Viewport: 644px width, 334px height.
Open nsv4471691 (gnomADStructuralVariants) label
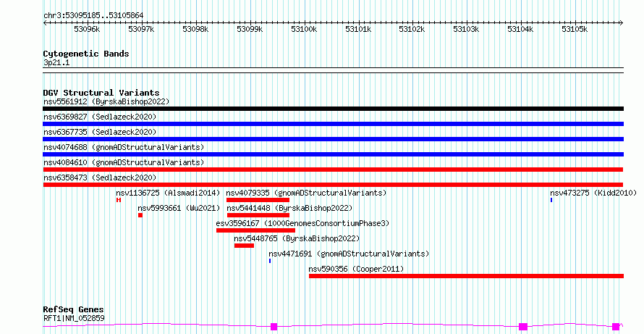point(349,254)
